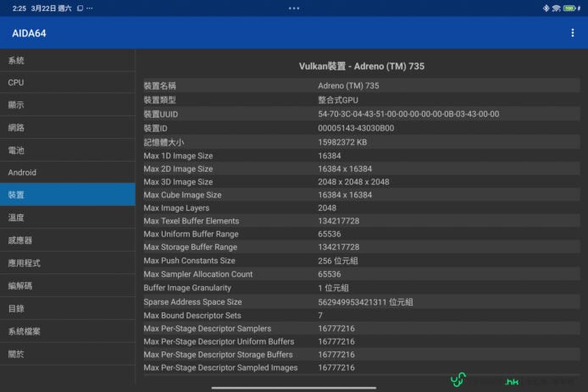Image resolution: width=588 pixels, height=392 pixels.
Task: Open the 關於 about page
Action: pos(67,354)
